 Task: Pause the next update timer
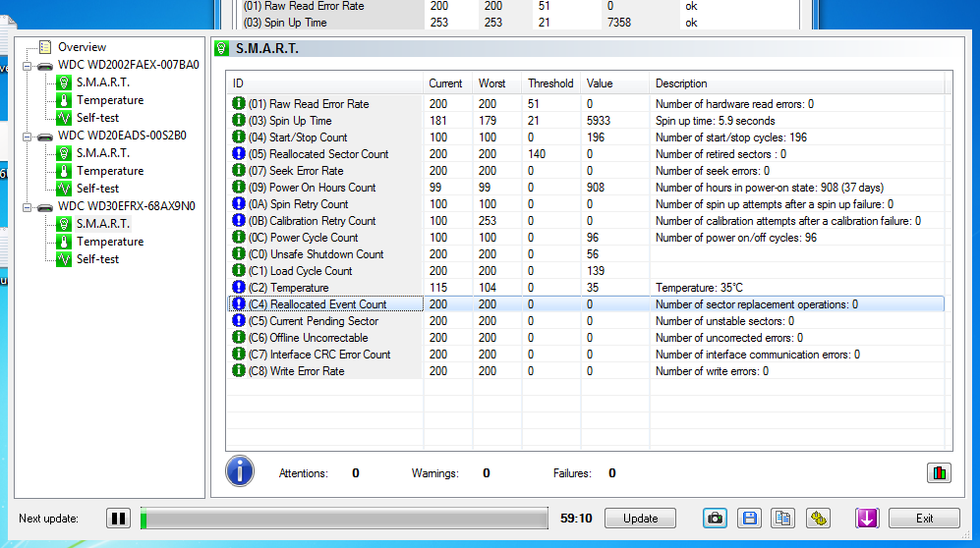pyautogui.click(x=118, y=518)
